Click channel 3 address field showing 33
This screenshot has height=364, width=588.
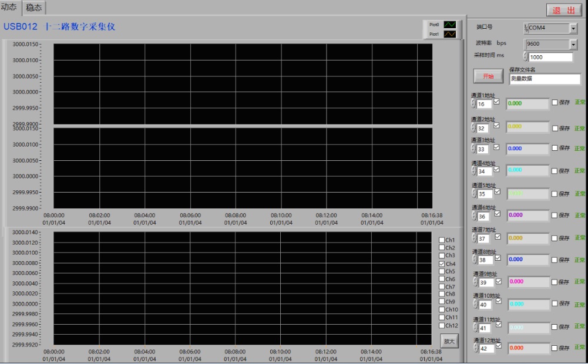[x=484, y=149]
